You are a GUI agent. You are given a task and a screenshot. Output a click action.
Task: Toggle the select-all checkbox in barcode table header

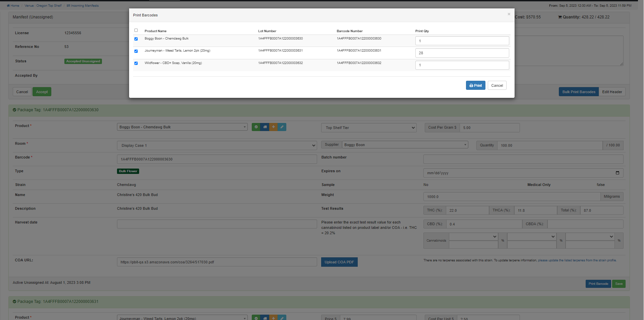click(x=136, y=30)
